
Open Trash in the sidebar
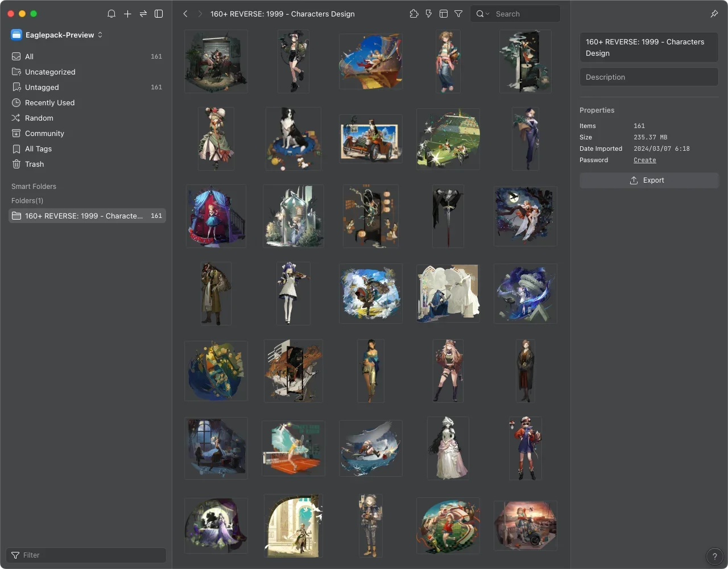pyautogui.click(x=87, y=164)
